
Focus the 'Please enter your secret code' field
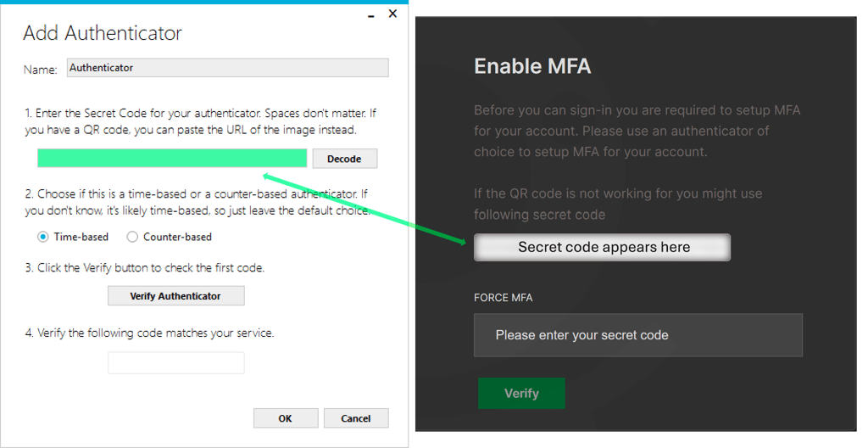coord(637,335)
